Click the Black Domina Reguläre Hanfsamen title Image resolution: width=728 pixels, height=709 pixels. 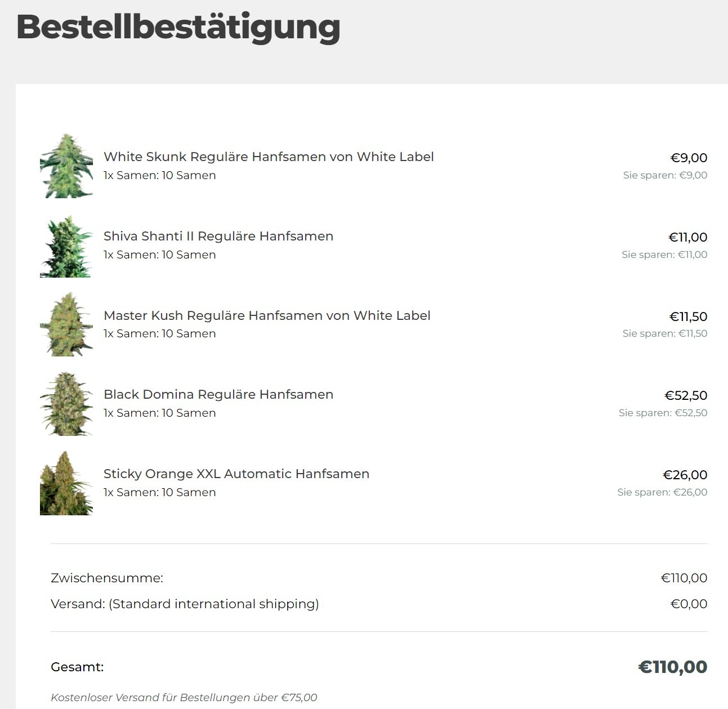click(218, 394)
